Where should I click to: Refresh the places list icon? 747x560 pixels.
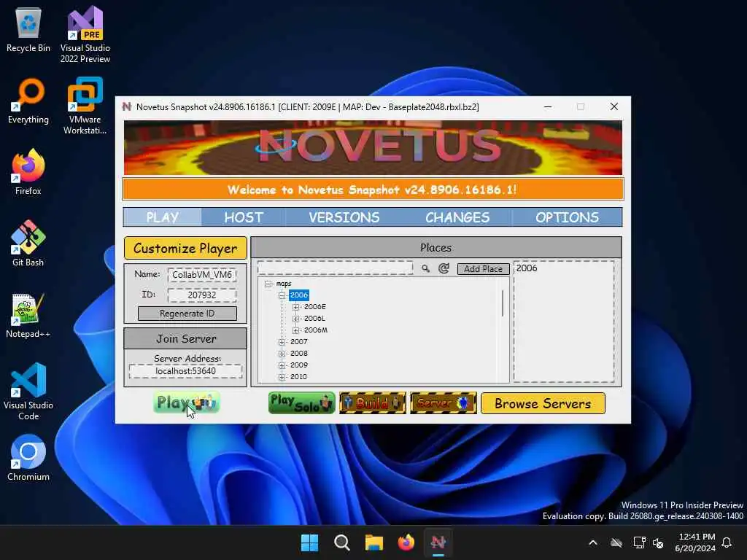point(444,268)
